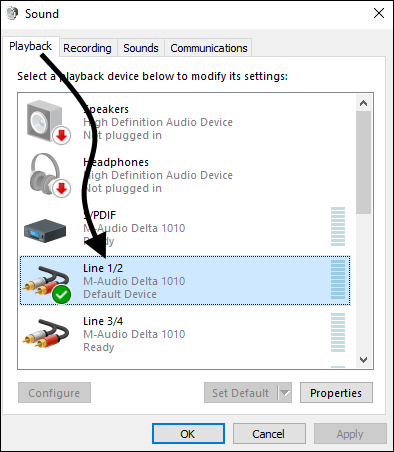Switch to the Recording tab
Viewport: 394px width, 452px height.
coord(87,48)
